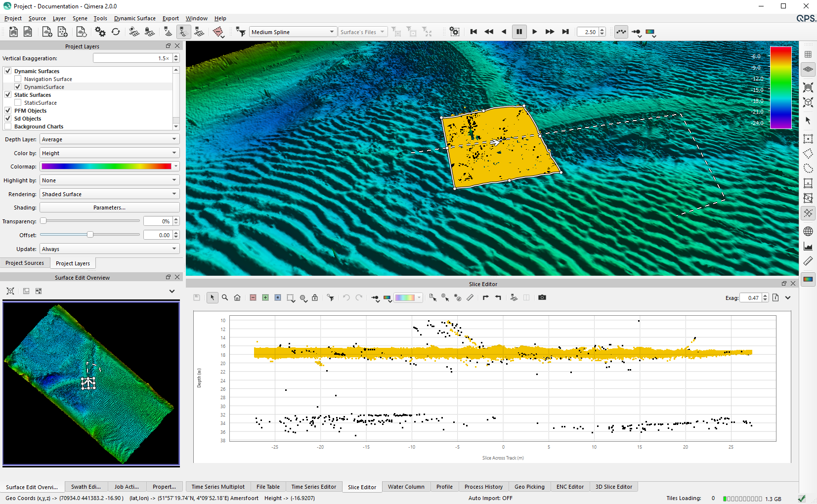Toggle the Background Charts checkbox
Image resolution: width=817 pixels, height=504 pixels.
click(x=8, y=126)
